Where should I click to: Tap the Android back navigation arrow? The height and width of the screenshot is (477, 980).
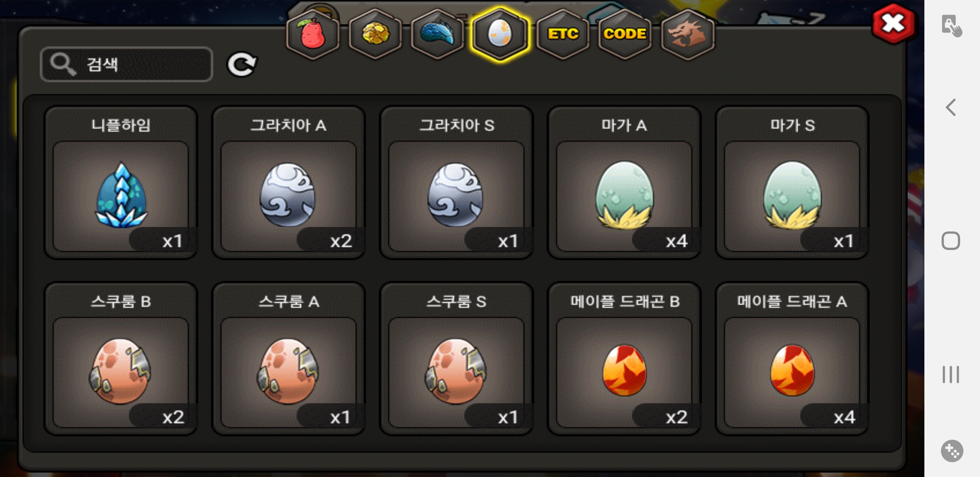tap(951, 107)
